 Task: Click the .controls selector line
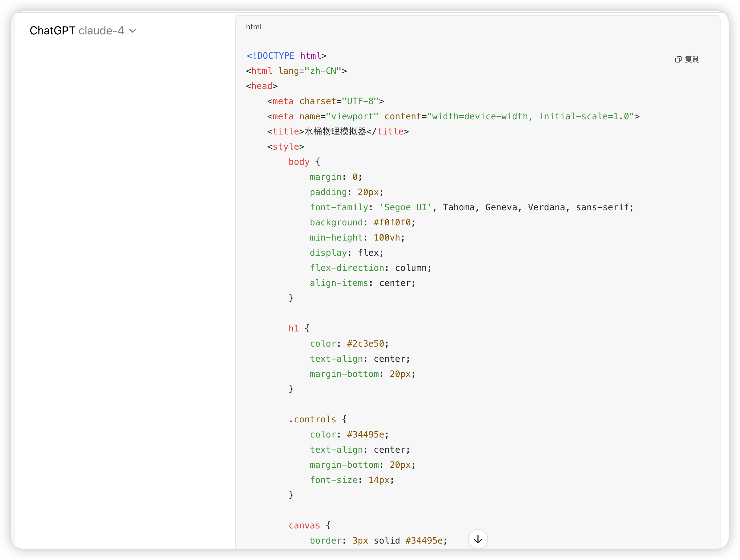coord(312,420)
